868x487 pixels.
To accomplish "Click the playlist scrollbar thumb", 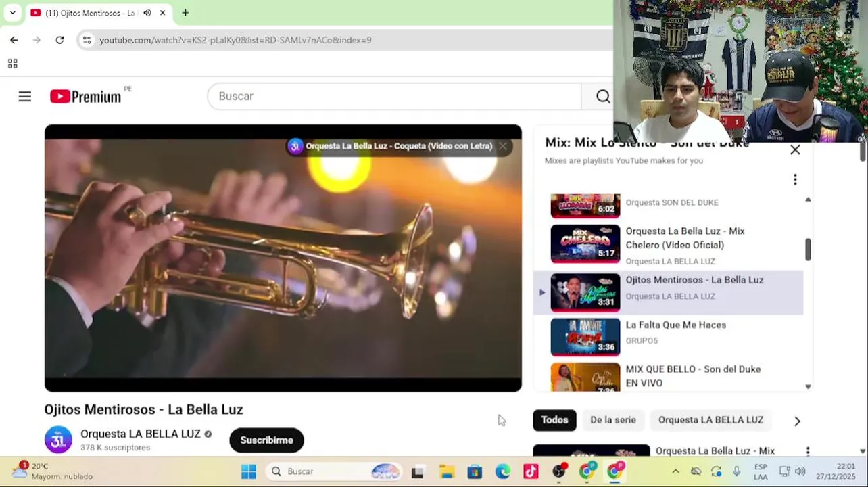I will [x=808, y=250].
